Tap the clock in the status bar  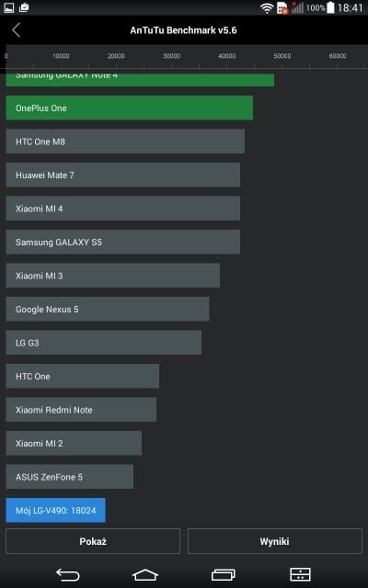tap(350, 8)
